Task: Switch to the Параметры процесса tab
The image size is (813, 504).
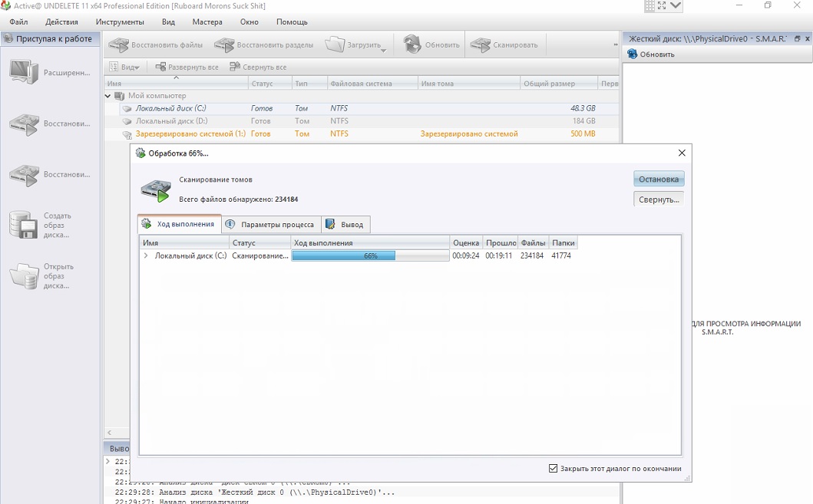Action: (x=271, y=224)
